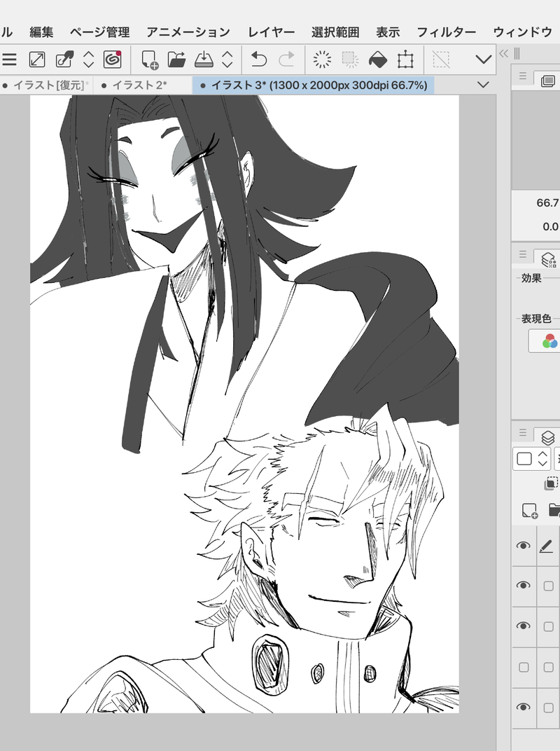The image size is (560, 751).
Task: Click stepper arrows after Save icon
Action: (x=227, y=60)
